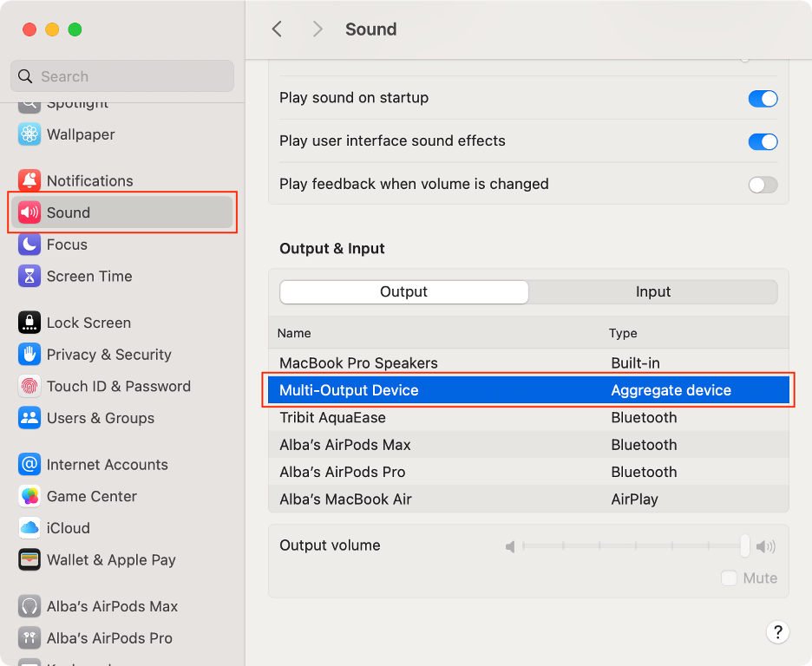Click the Output volume slider knob
This screenshot has height=666, width=812.
(x=744, y=546)
